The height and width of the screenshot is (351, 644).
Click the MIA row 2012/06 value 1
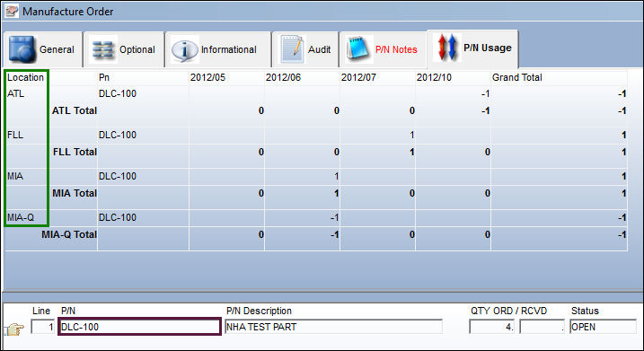click(x=337, y=177)
